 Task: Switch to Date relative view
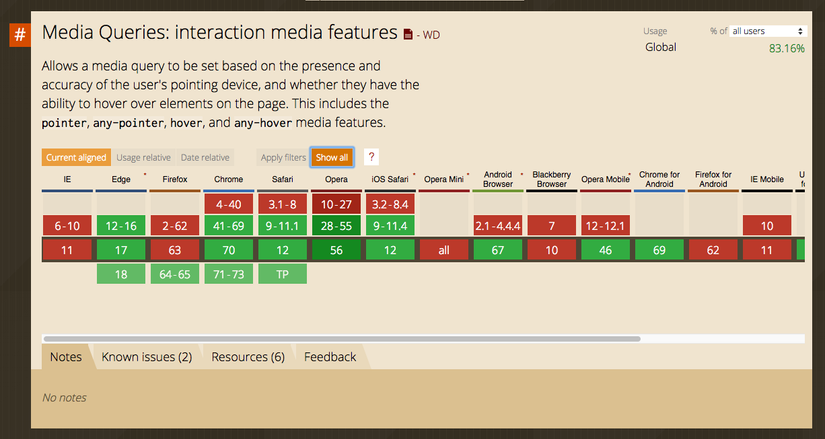[x=205, y=157]
